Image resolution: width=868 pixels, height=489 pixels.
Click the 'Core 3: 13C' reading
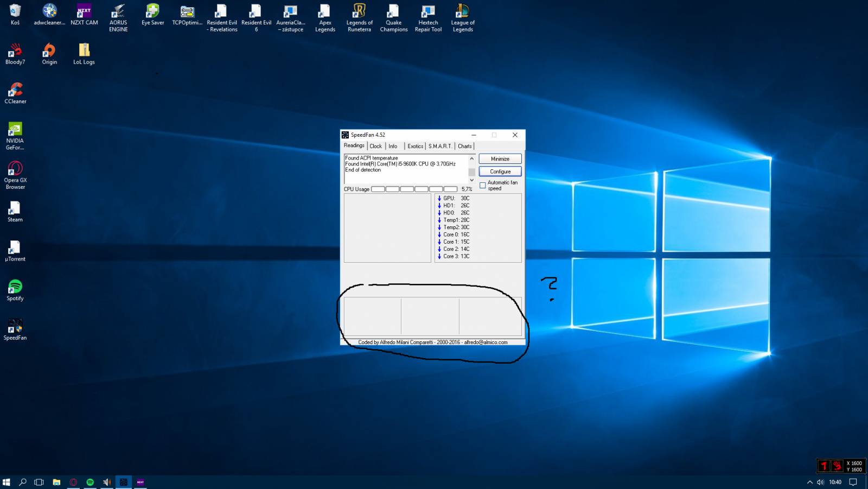pyautogui.click(x=454, y=256)
